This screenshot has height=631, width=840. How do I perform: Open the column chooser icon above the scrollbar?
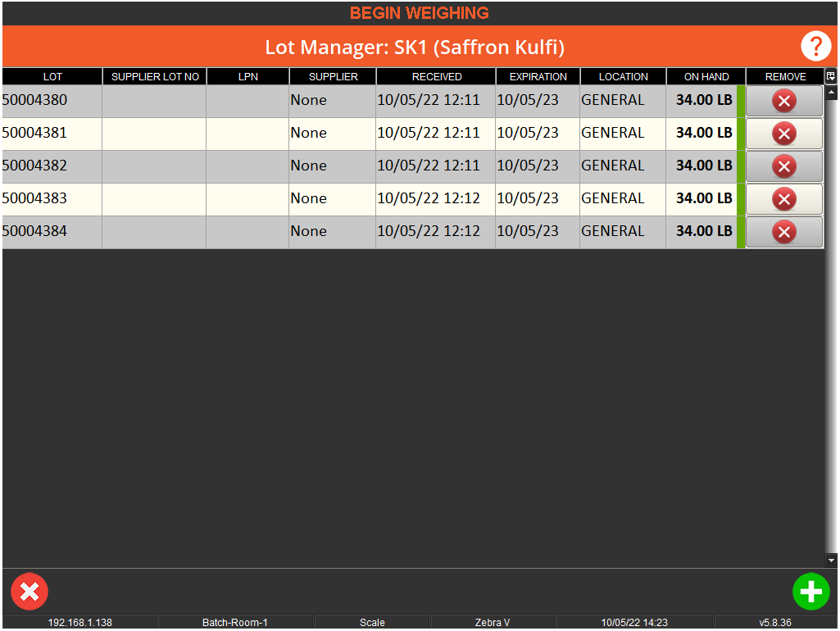pyautogui.click(x=831, y=75)
